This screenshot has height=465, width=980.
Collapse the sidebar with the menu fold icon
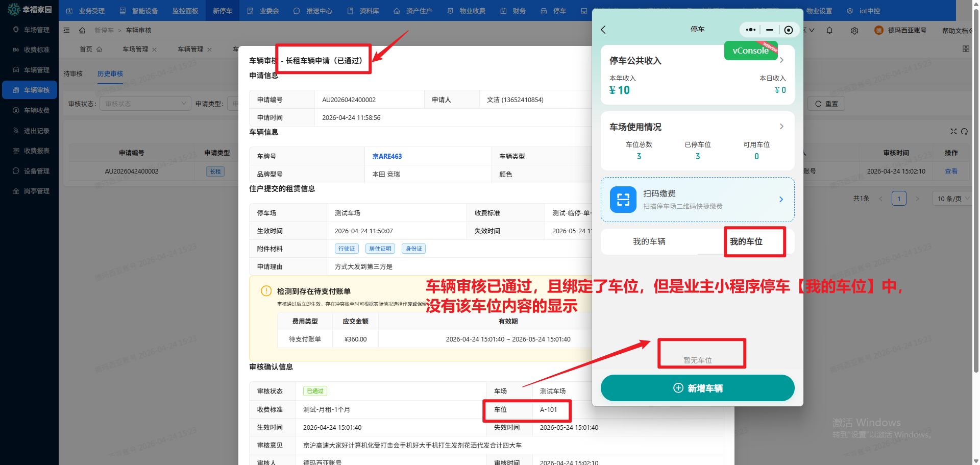66,31
